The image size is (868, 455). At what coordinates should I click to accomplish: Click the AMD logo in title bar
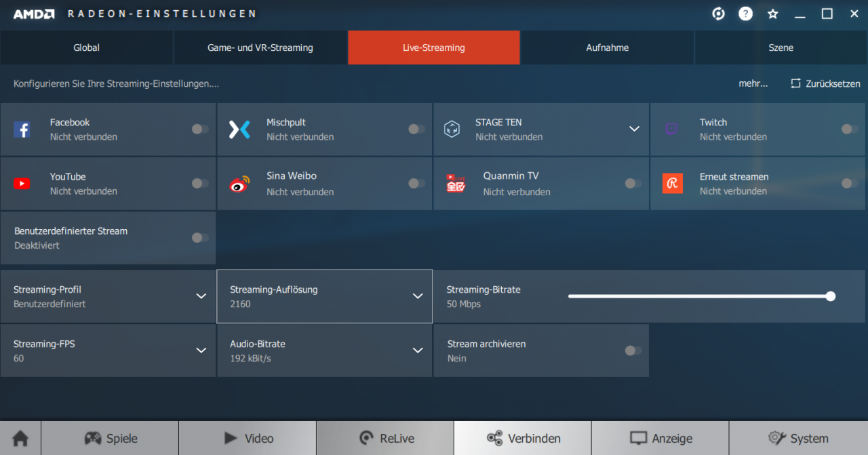click(x=34, y=14)
